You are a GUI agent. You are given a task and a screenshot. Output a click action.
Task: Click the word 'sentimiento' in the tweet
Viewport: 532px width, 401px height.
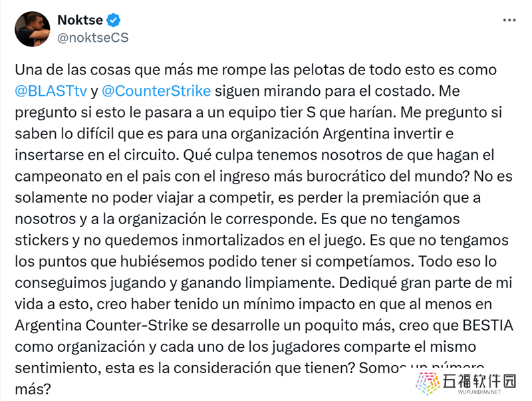click(x=58, y=368)
